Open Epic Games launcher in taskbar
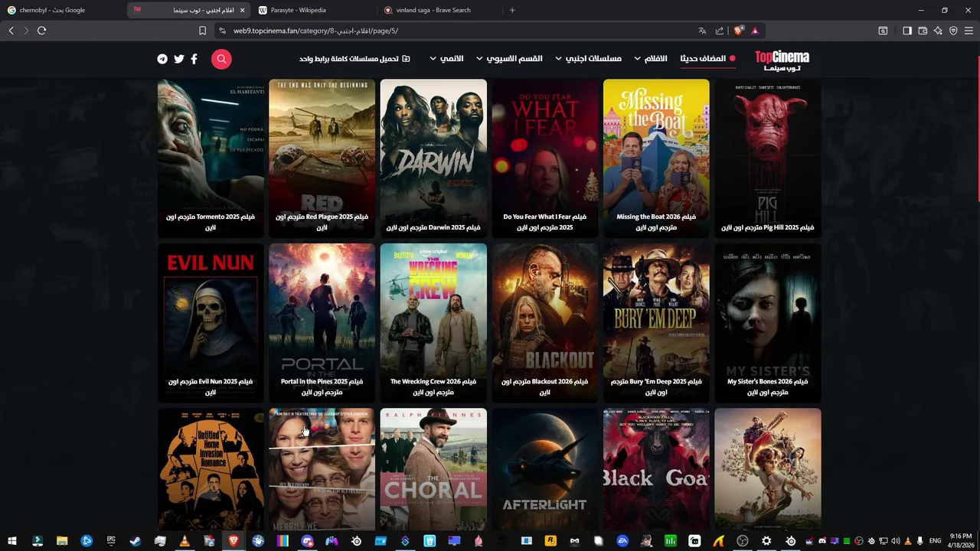The image size is (980, 551). pos(111,541)
